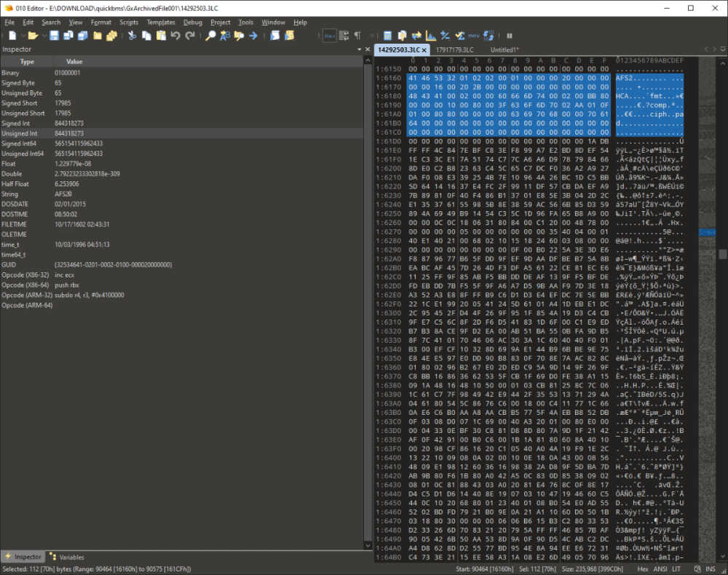The image size is (728, 575).
Task: Click the Cut scissors icon
Action: pyautogui.click(x=133, y=35)
